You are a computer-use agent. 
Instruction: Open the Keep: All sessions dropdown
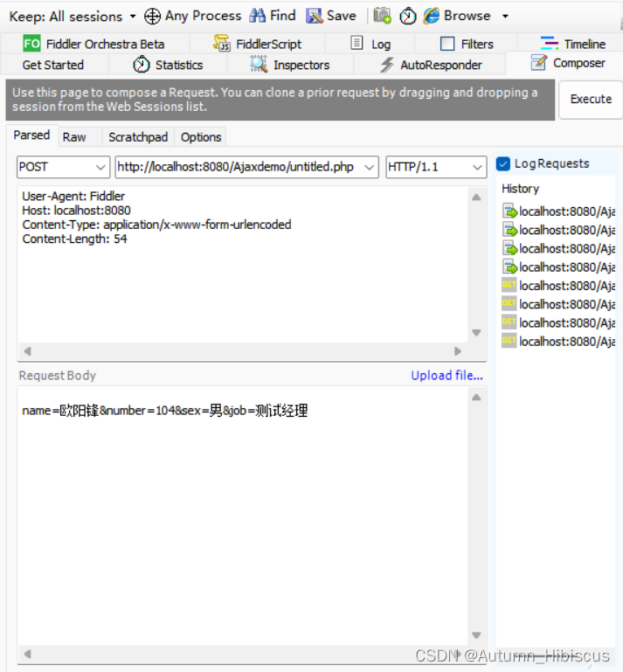tap(72, 17)
